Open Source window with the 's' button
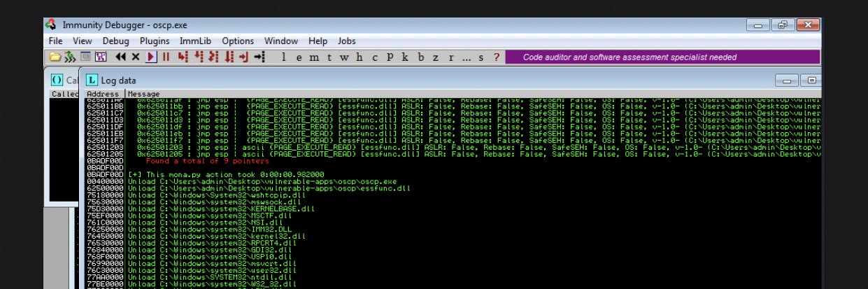868x289 pixels. (481, 57)
